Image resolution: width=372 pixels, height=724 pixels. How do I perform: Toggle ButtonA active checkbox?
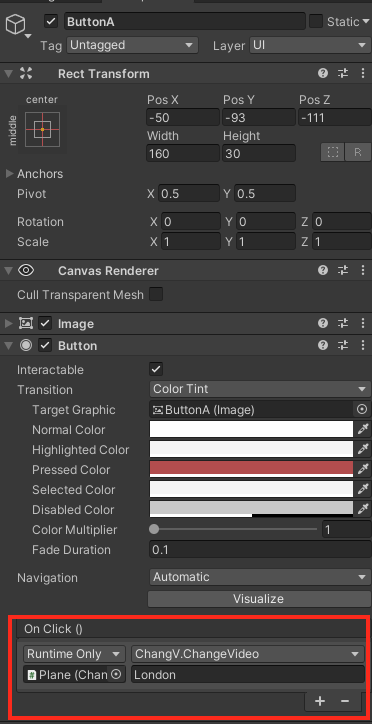coord(51,22)
